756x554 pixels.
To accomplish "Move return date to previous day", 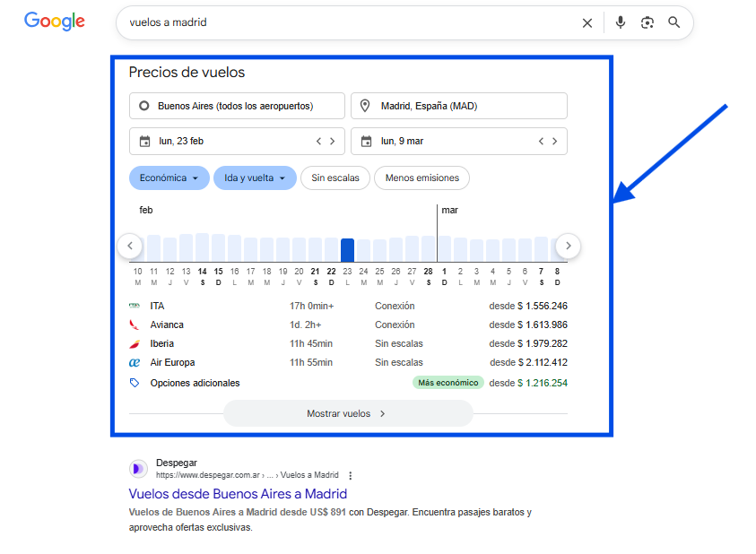I will (x=541, y=141).
